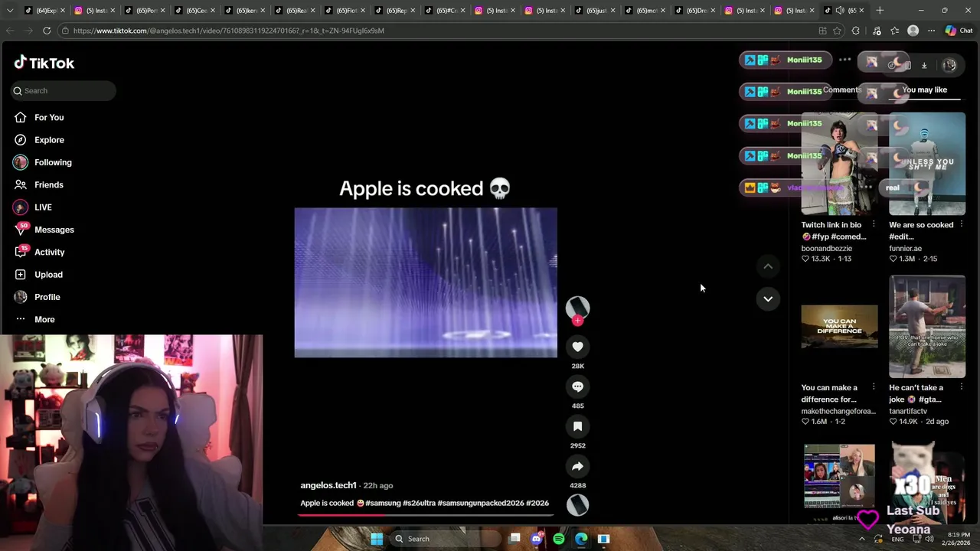Open browser settings ellipsis menu
The image size is (980, 551).
(931, 31)
